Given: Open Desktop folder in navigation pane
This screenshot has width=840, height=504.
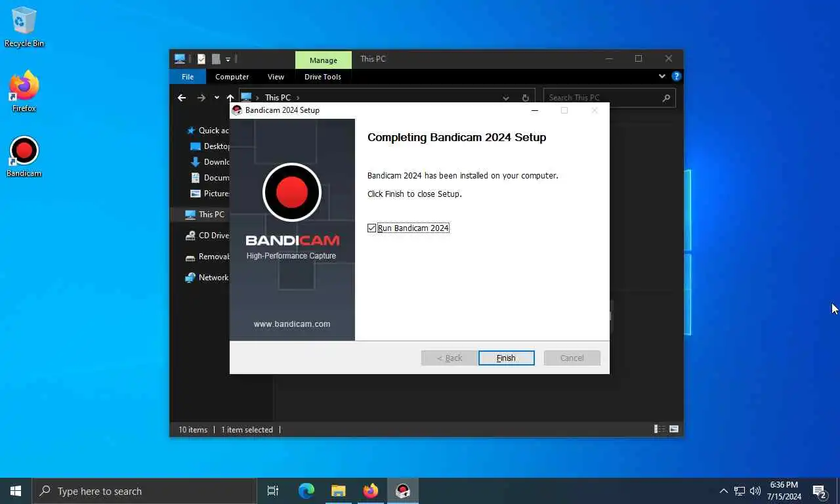Looking at the screenshot, I should click(x=209, y=146).
